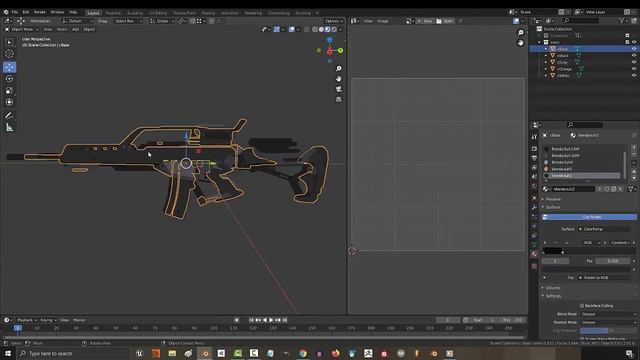Open Blend Mode Opaque dropdown

[x=608, y=314]
